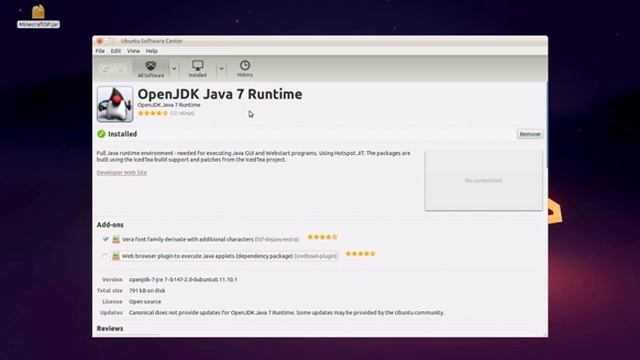Viewport: 640px width, 360px height.
Task: Click the ratings count next to stars
Action: (182, 113)
